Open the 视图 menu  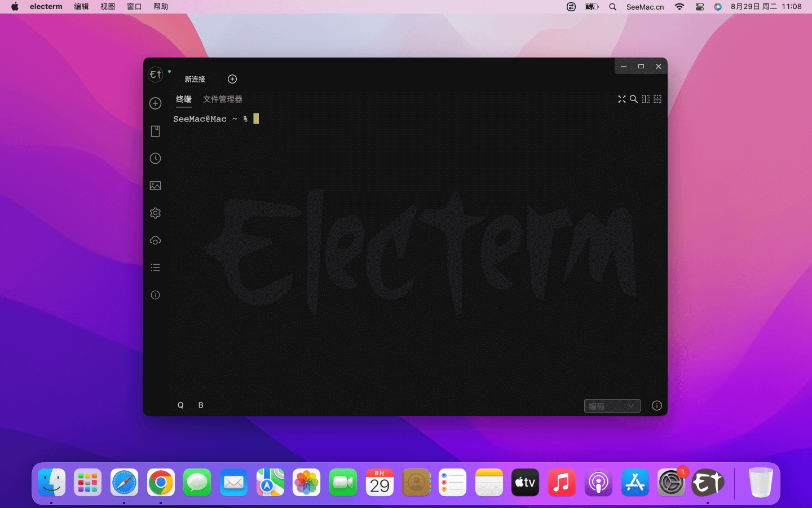pos(108,7)
